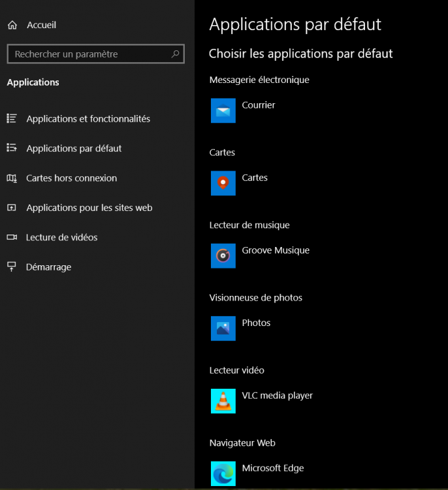The height and width of the screenshot is (490, 448).
Task: Change default email app Courrier
Action: [259, 105]
